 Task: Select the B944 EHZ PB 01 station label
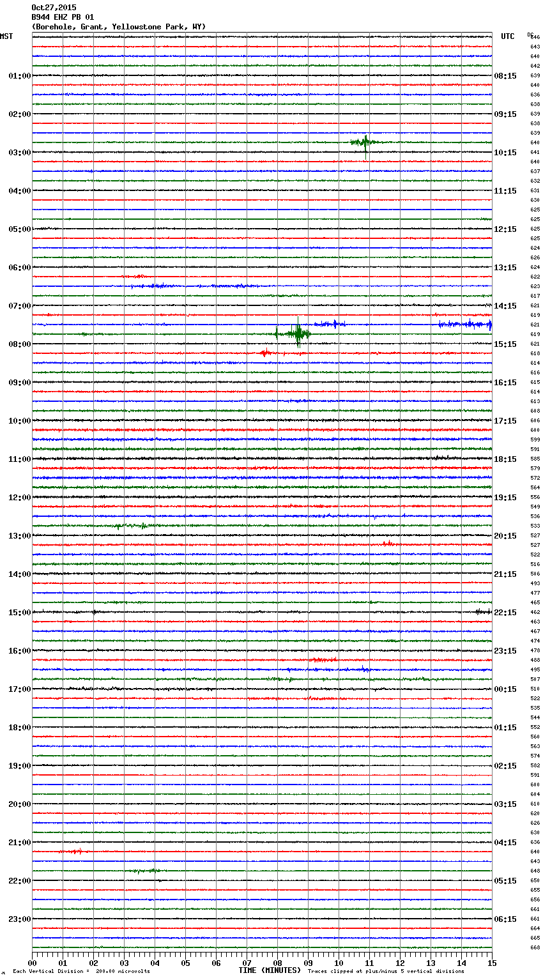63,17
